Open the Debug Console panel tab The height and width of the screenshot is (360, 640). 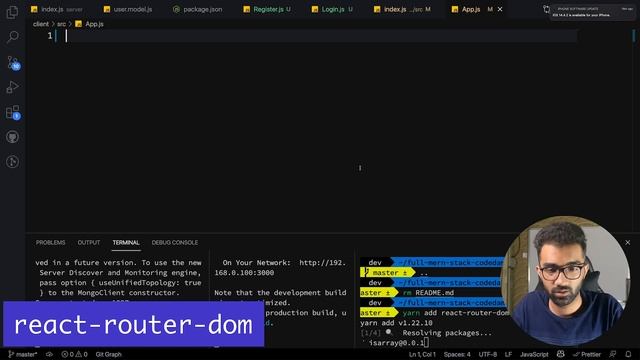tap(175, 242)
